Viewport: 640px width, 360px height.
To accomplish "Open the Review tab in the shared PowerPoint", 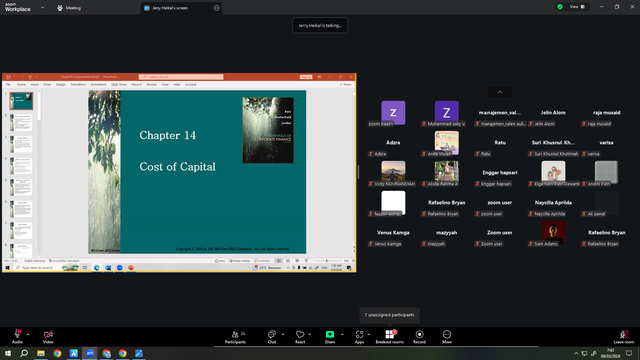I will click(x=151, y=84).
